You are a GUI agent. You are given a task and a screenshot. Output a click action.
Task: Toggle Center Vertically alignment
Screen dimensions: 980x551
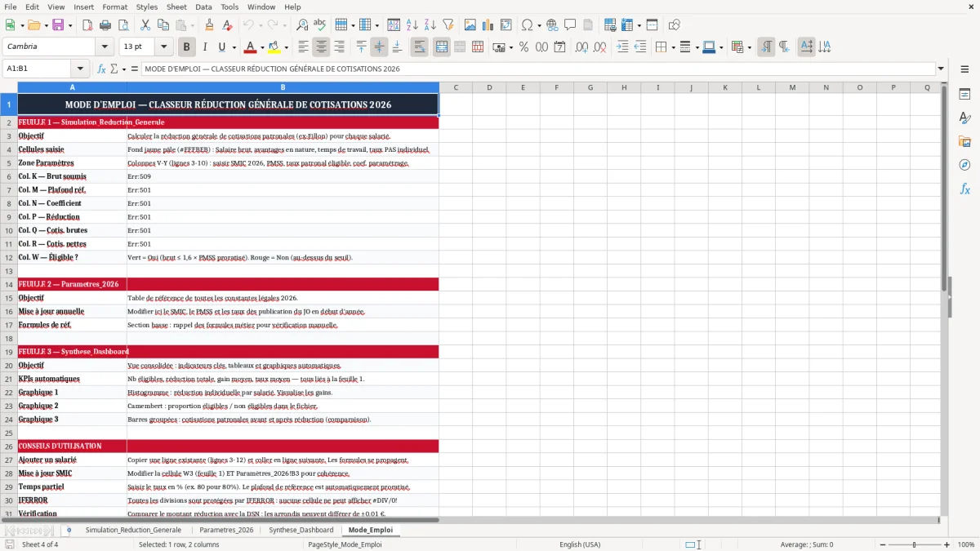coord(379,47)
